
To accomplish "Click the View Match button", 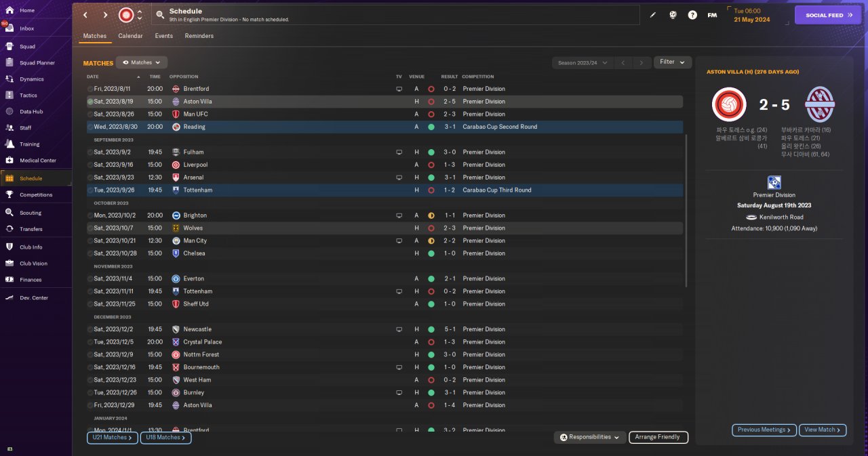I will [823, 430].
